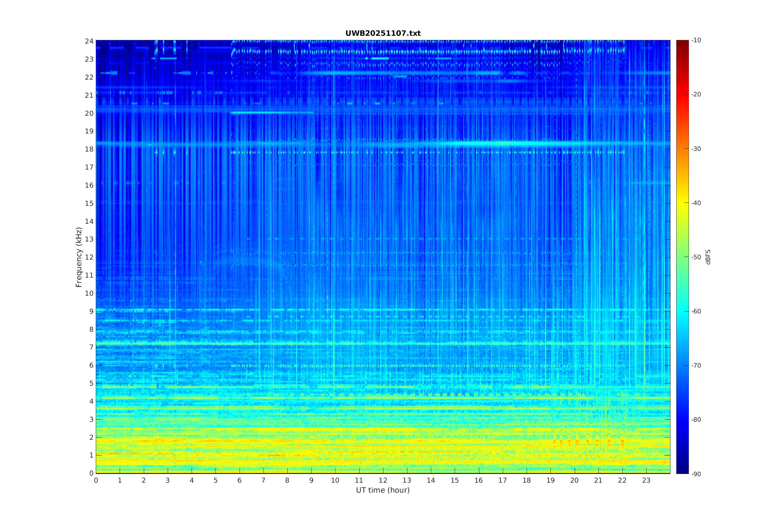Click the bright 20 kHz line near hour 7
The image size is (774, 532).
pos(263,113)
